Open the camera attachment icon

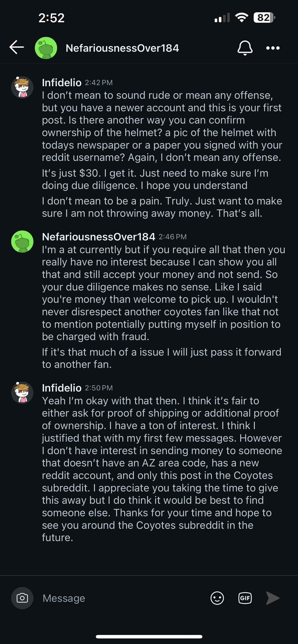[x=22, y=598]
